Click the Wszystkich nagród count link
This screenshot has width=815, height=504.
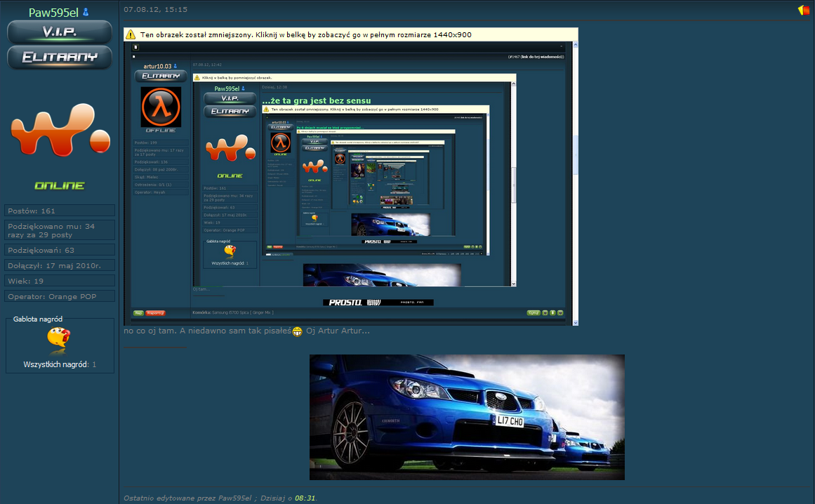coord(60,365)
